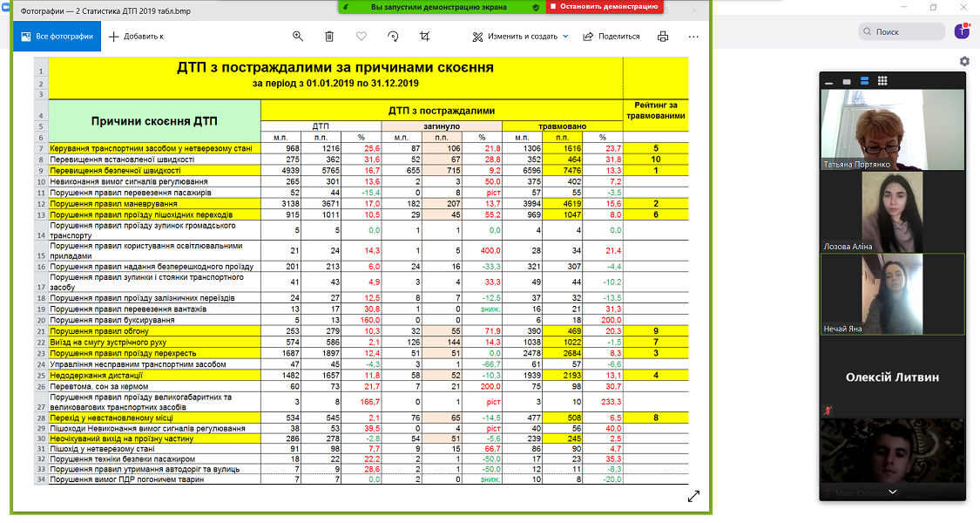Click the 'Поделиться' share button
Screen dimensions: 980x523
coord(612,37)
